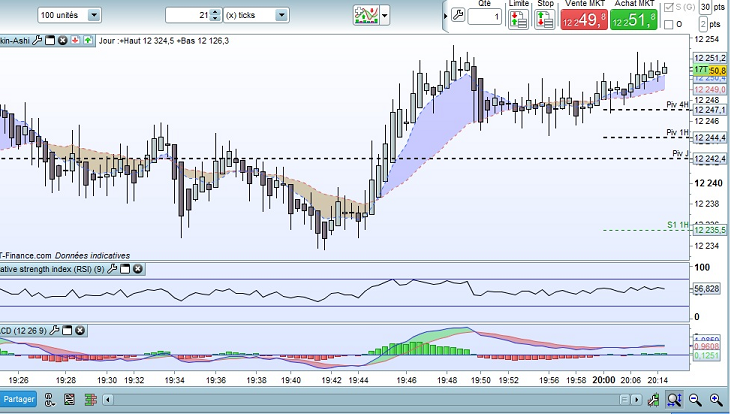The width and height of the screenshot is (731, 414).
Task: Open the (x) ticks timeframe dropdown
Action: pos(281,15)
